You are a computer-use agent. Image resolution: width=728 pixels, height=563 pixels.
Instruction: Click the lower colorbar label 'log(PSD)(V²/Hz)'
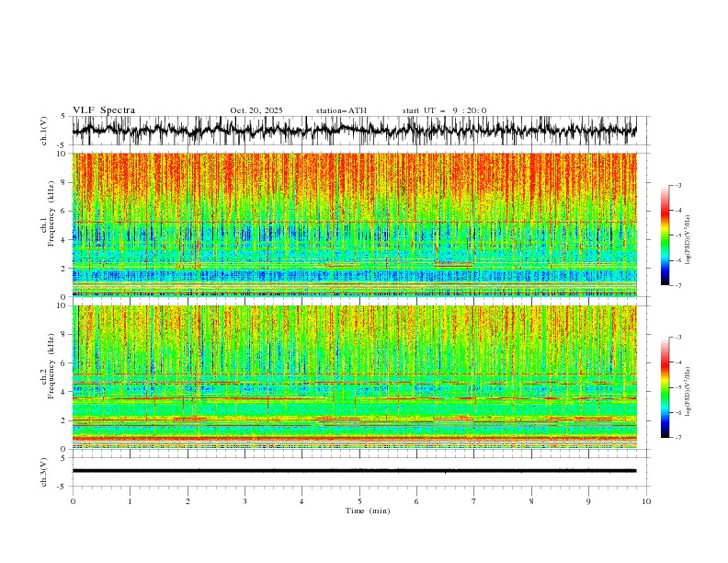point(688,391)
